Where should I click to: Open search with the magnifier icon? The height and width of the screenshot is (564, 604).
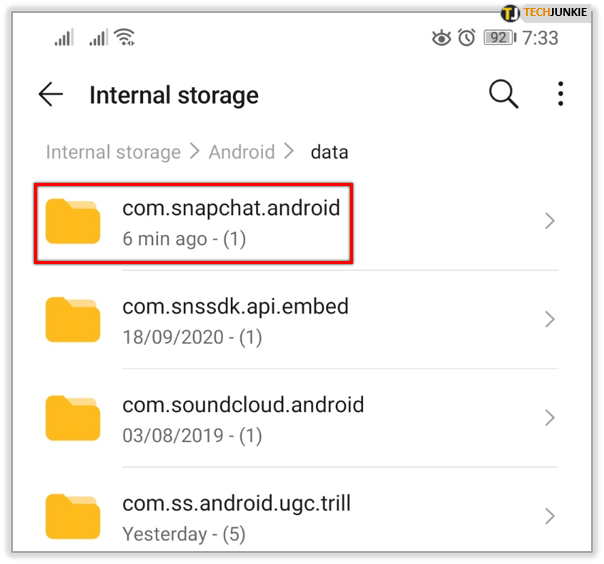coord(503,94)
